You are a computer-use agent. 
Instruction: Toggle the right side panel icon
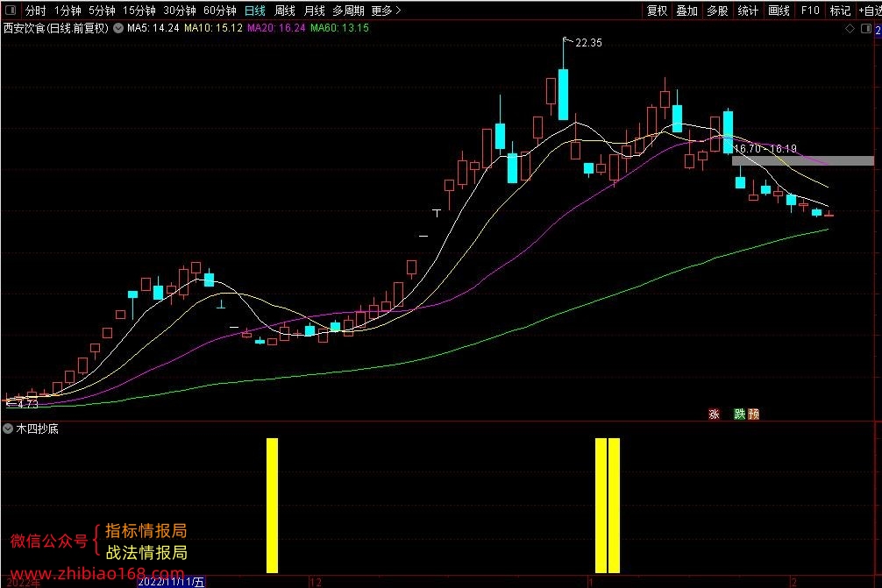tap(866, 29)
